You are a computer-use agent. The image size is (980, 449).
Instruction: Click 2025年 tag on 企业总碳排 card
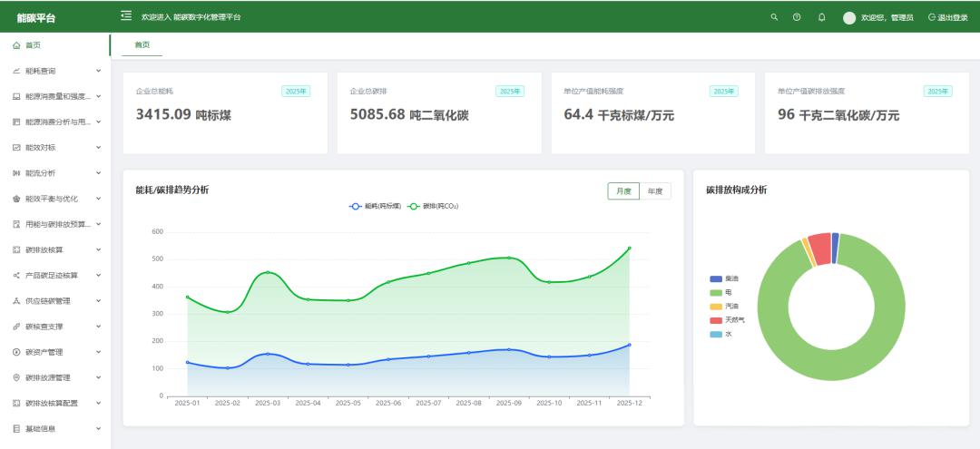pyautogui.click(x=510, y=92)
